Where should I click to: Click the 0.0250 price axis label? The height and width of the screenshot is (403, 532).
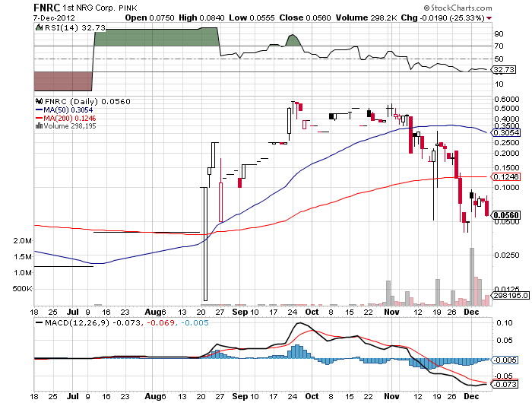click(x=507, y=255)
